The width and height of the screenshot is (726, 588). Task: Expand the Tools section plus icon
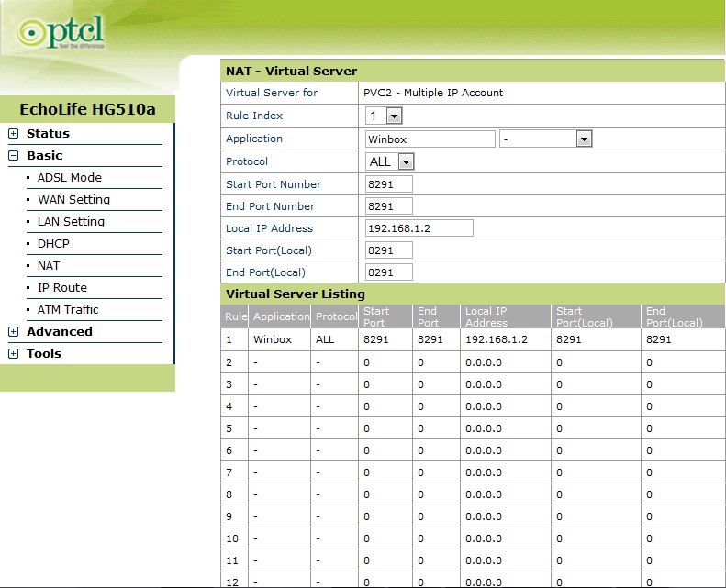coord(14,354)
